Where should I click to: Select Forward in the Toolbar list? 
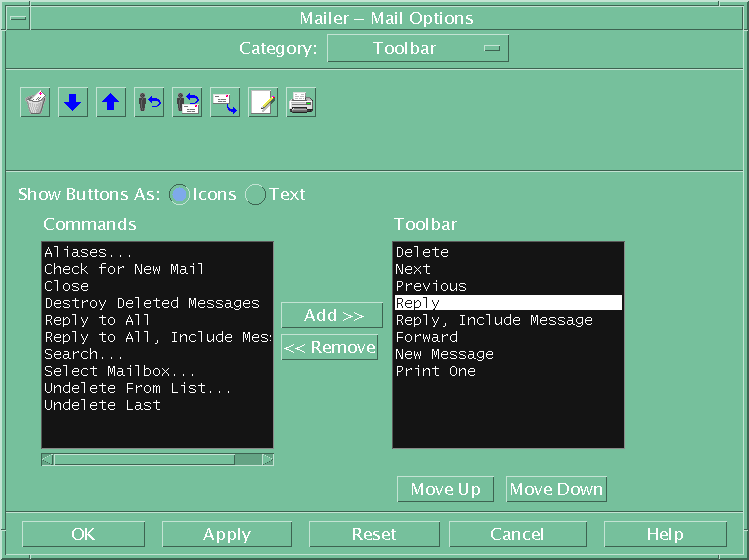tap(427, 337)
